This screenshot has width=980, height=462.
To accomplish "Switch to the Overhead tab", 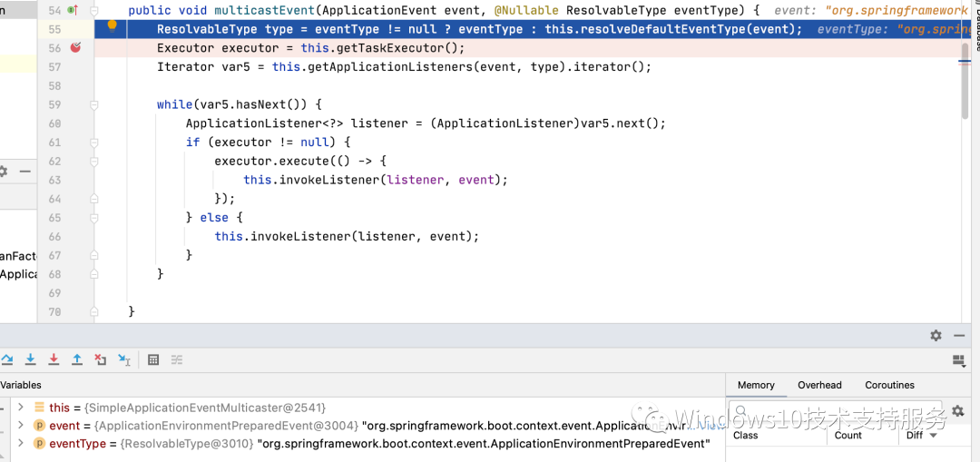I will [x=819, y=385].
